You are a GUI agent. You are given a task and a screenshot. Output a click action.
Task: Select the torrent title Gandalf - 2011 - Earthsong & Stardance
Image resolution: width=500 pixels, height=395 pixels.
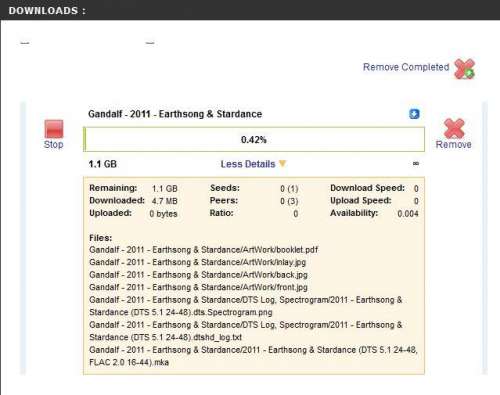click(175, 114)
